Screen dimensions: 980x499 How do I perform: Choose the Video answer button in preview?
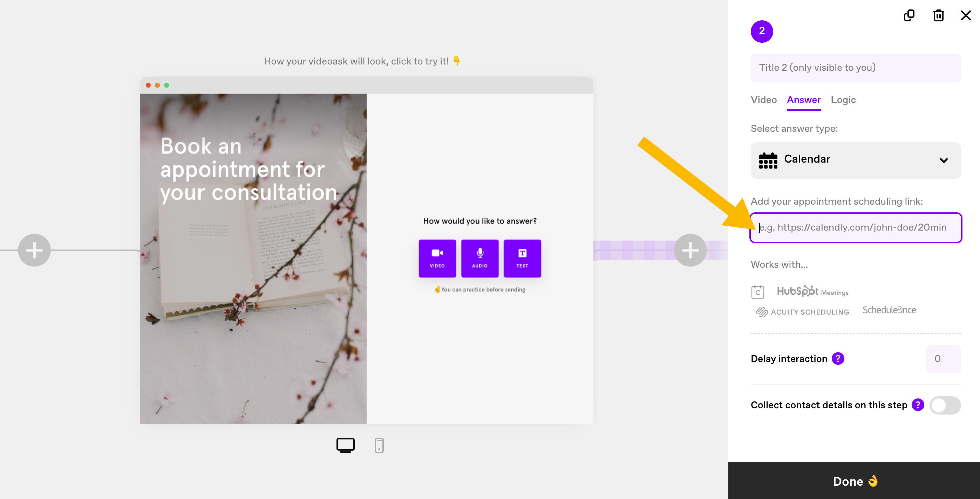[437, 258]
